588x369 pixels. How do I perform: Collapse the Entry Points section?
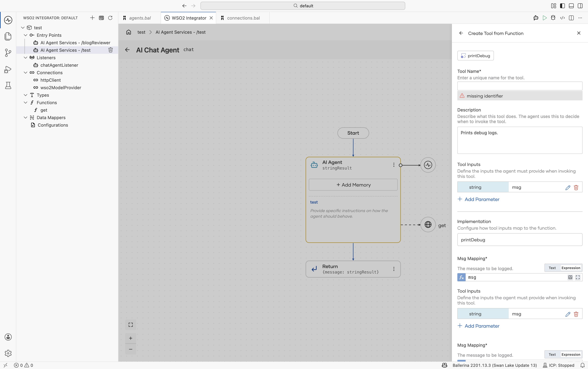point(26,35)
